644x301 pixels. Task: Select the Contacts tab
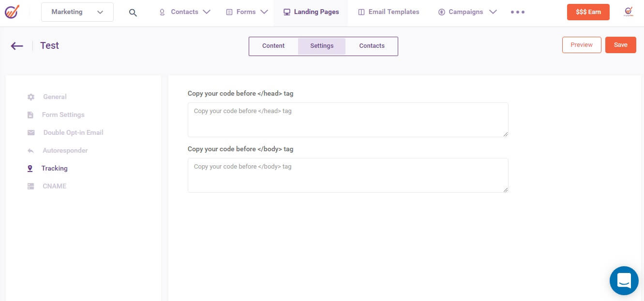pyautogui.click(x=372, y=46)
